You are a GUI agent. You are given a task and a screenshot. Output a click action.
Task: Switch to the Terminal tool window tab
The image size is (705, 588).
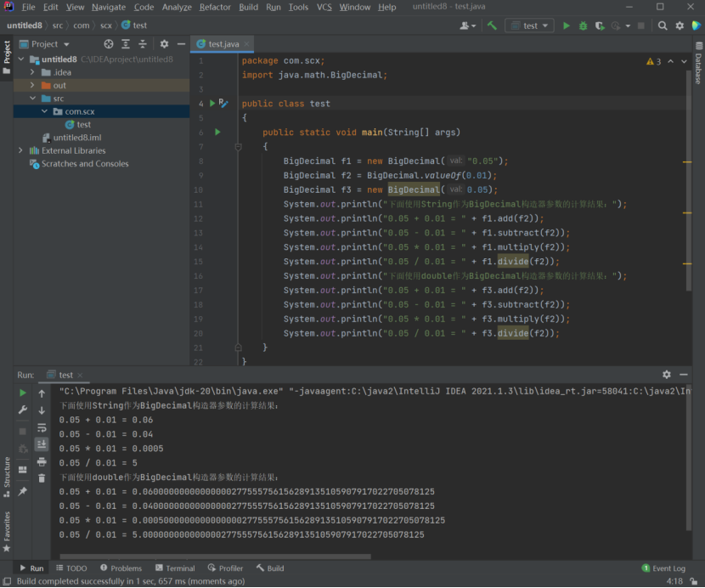tap(174, 568)
